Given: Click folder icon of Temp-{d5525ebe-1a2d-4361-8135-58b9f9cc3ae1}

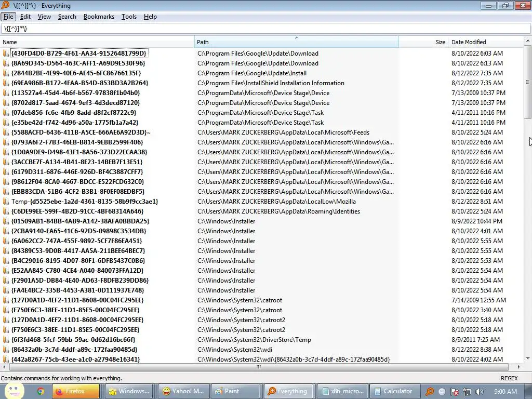Looking at the screenshot, I should [6, 201].
